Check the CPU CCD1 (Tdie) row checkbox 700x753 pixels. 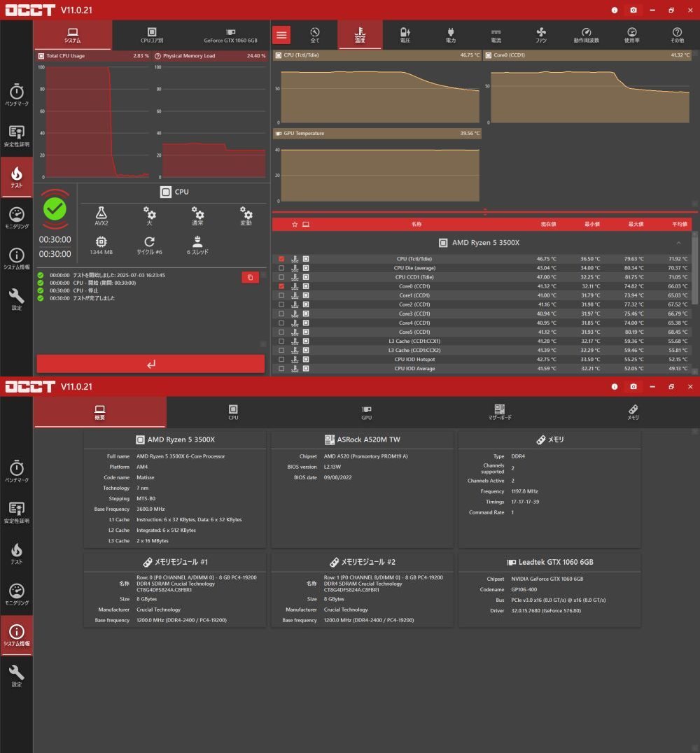coord(281,277)
